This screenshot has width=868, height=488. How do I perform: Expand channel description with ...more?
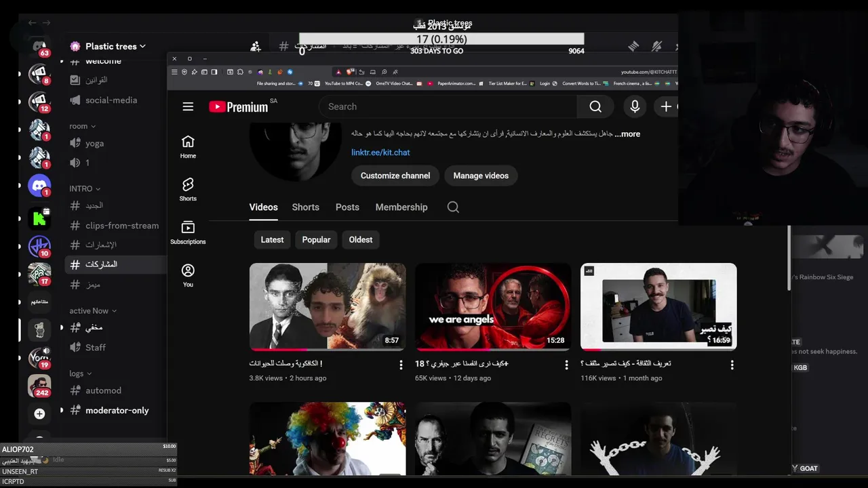pyautogui.click(x=627, y=134)
